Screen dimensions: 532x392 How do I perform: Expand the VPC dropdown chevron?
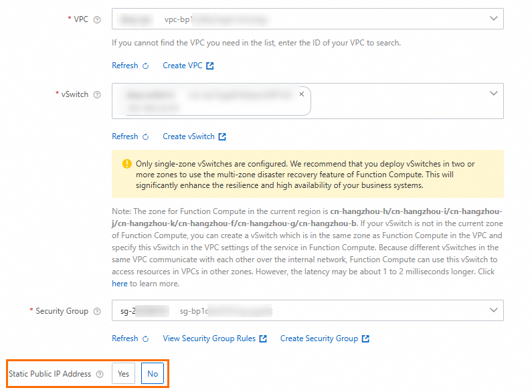[494, 19]
